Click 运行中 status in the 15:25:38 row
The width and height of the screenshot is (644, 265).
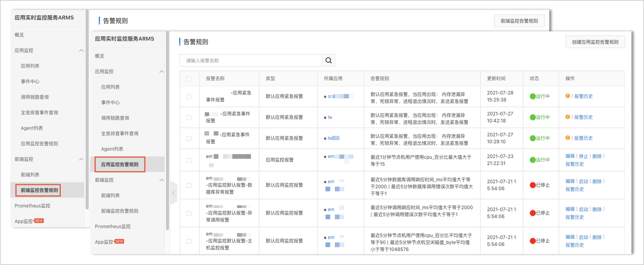click(x=540, y=96)
